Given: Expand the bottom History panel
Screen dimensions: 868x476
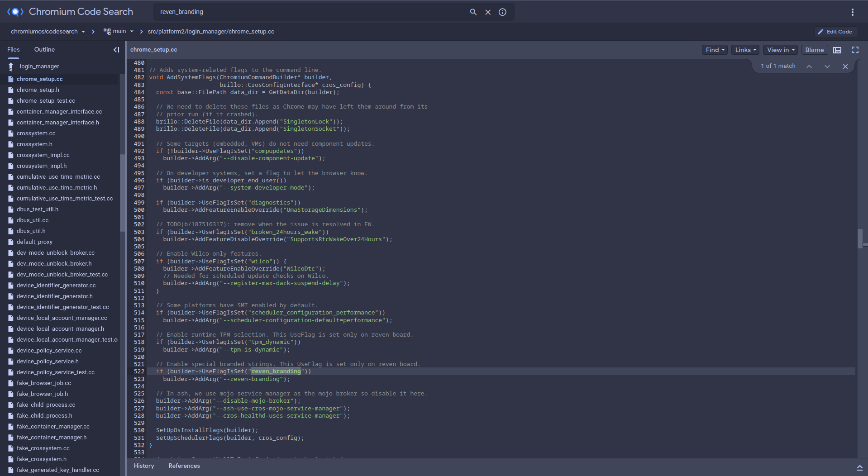Looking at the screenshot, I should point(859,468).
